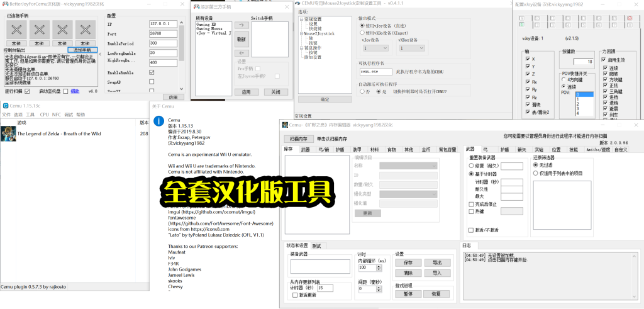Click the cemu.exe executable name field
644x309 pixels.
375,72
